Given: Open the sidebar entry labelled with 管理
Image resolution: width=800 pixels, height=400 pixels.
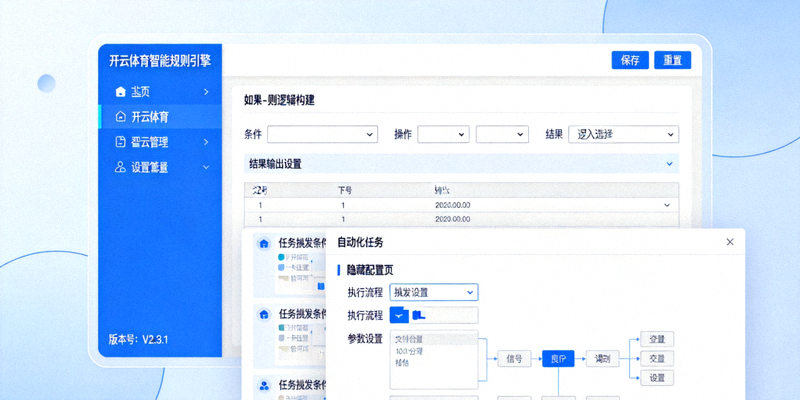Looking at the screenshot, I should pyautogui.click(x=160, y=142).
